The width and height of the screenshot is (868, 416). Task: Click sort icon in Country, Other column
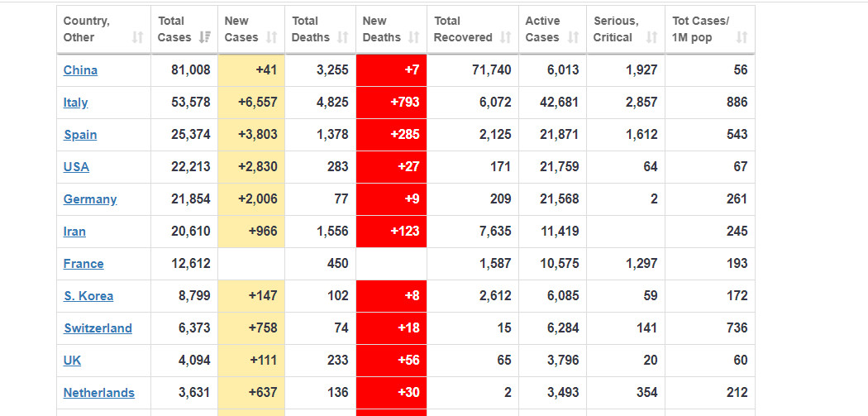[137, 37]
